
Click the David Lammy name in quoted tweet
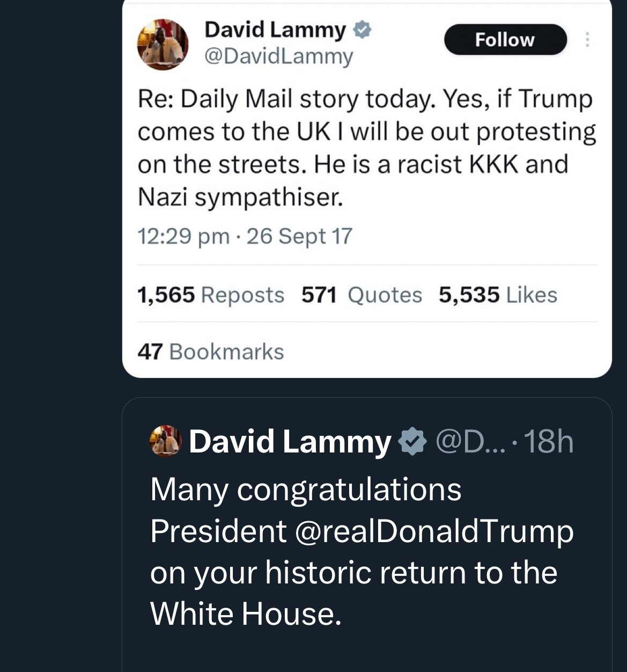pos(290,442)
